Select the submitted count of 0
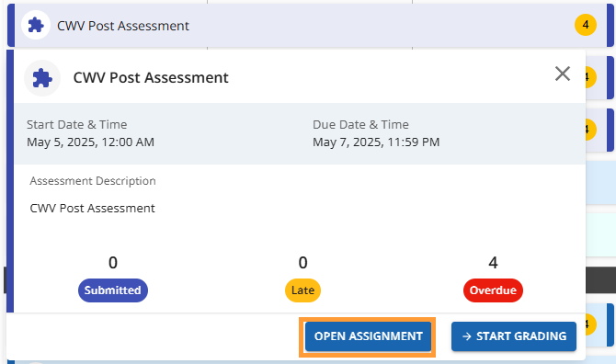This screenshot has height=364, width=616. click(113, 262)
